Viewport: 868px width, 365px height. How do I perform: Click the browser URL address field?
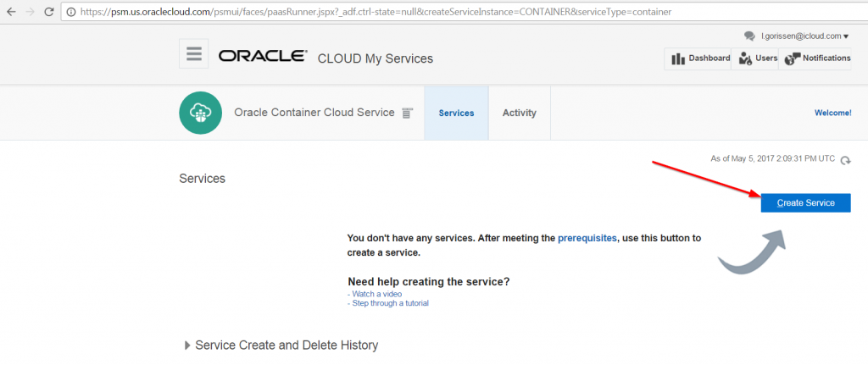click(x=424, y=13)
